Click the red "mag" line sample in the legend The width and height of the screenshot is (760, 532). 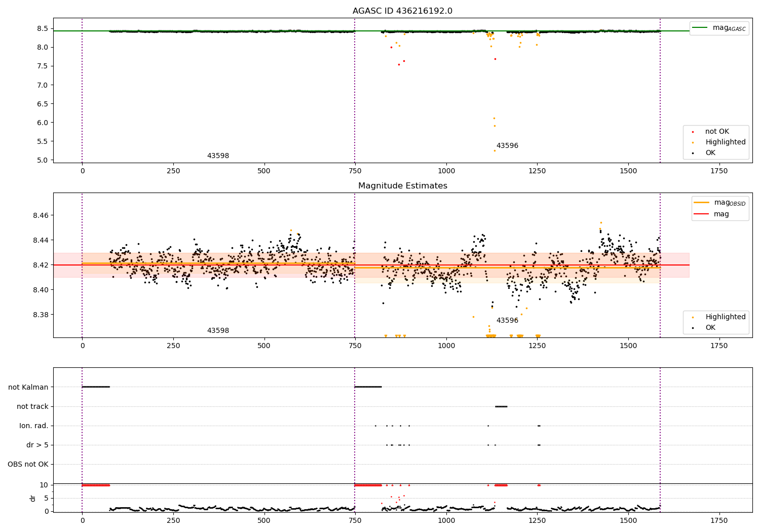[702, 214]
